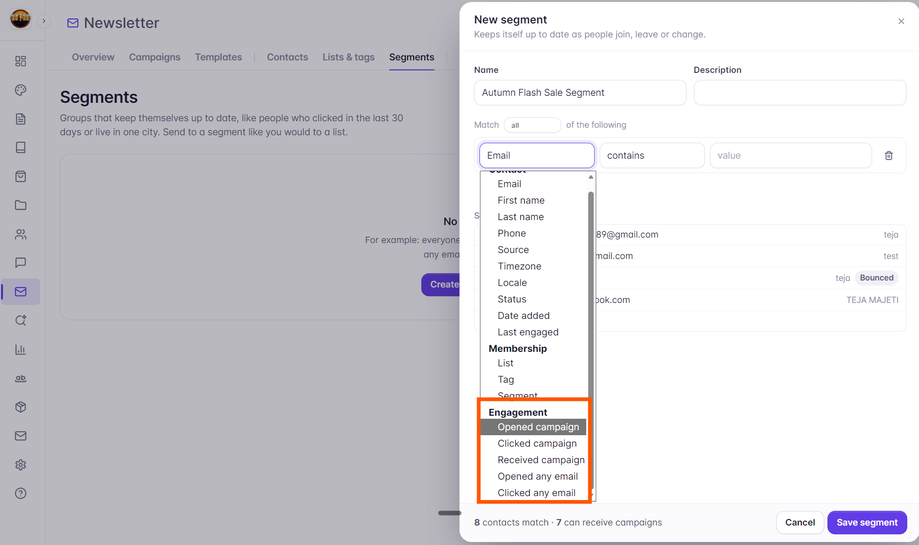
Task: Open the folder icon in sidebar
Action: pos(21,205)
